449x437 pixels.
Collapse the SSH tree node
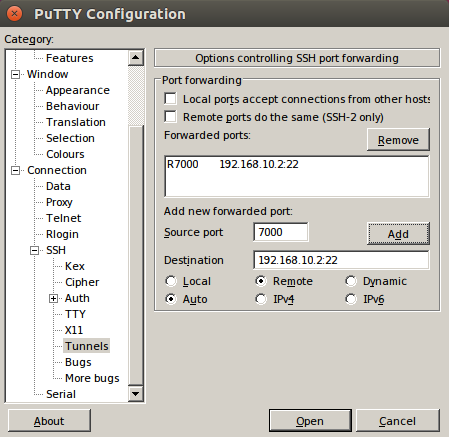34,250
